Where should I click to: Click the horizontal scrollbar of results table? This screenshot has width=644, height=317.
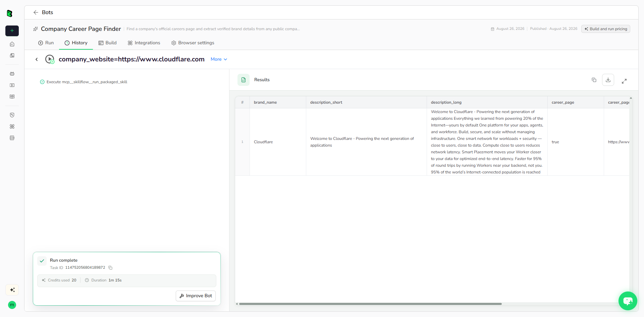370,304
